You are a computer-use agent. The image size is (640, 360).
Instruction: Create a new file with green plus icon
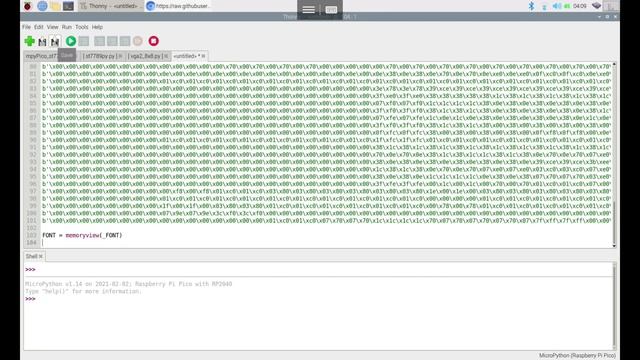pos(29,41)
